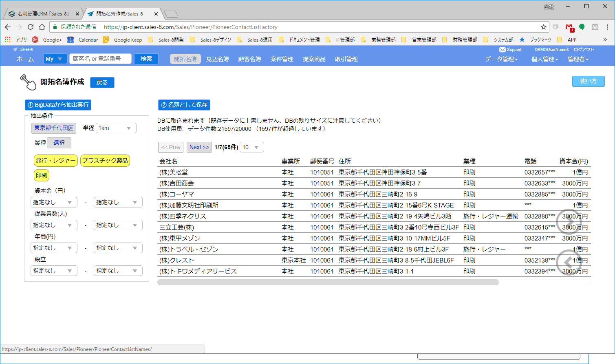Open 個人管理 menu
This screenshot has height=364, width=615.
[x=544, y=59]
